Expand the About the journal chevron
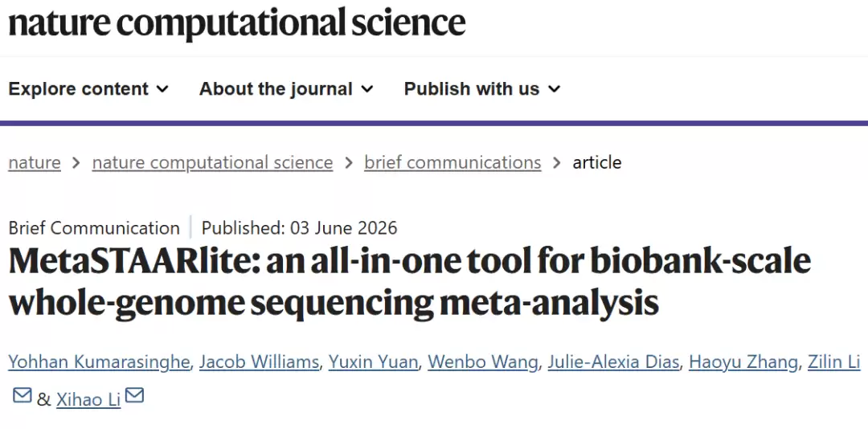The height and width of the screenshot is (429, 868). (367, 89)
